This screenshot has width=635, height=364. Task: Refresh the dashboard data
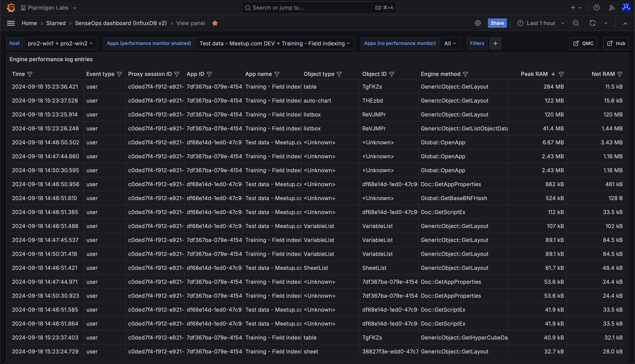pyautogui.click(x=592, y=23)
